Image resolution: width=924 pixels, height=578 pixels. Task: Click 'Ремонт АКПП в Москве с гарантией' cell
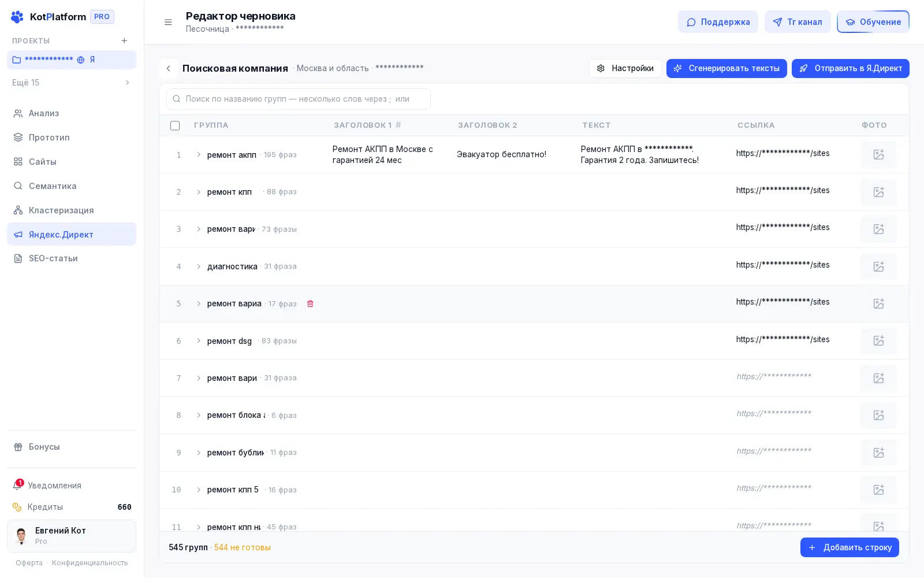click(x=383, y=154)
